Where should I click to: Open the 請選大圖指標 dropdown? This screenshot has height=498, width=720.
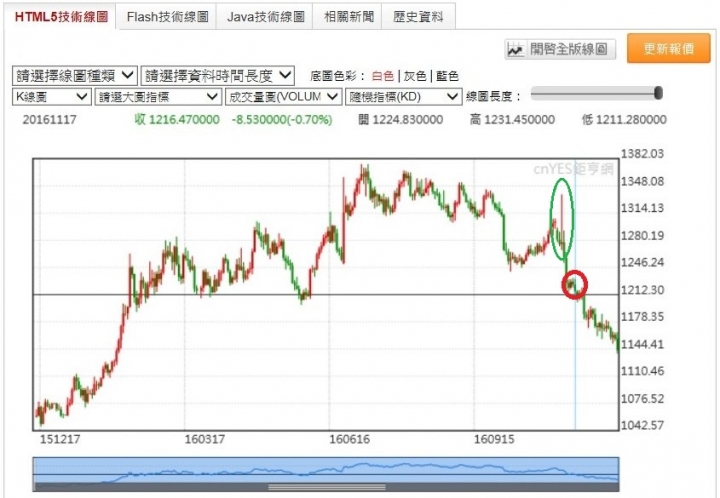coord(158,97)
